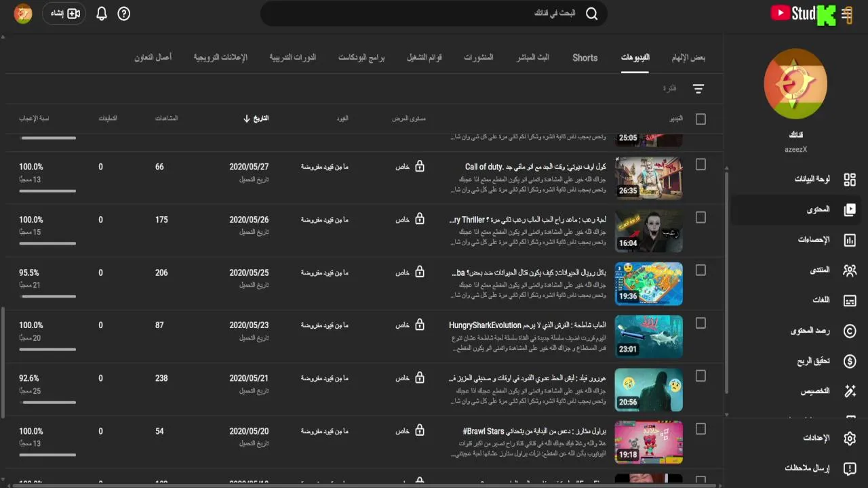Viewport: 868px width, 488px height.
Task: Switch to the Live (البث المباشر) tab
Action: click(533, 58)
